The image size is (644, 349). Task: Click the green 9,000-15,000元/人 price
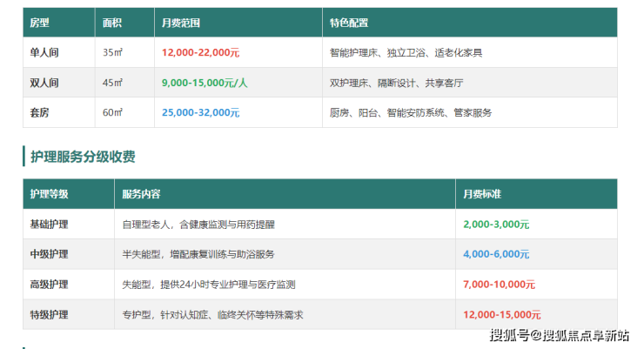coord(205,83)
